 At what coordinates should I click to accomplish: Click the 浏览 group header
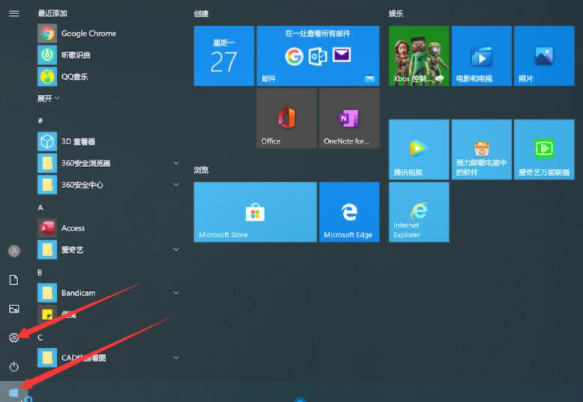201,170
